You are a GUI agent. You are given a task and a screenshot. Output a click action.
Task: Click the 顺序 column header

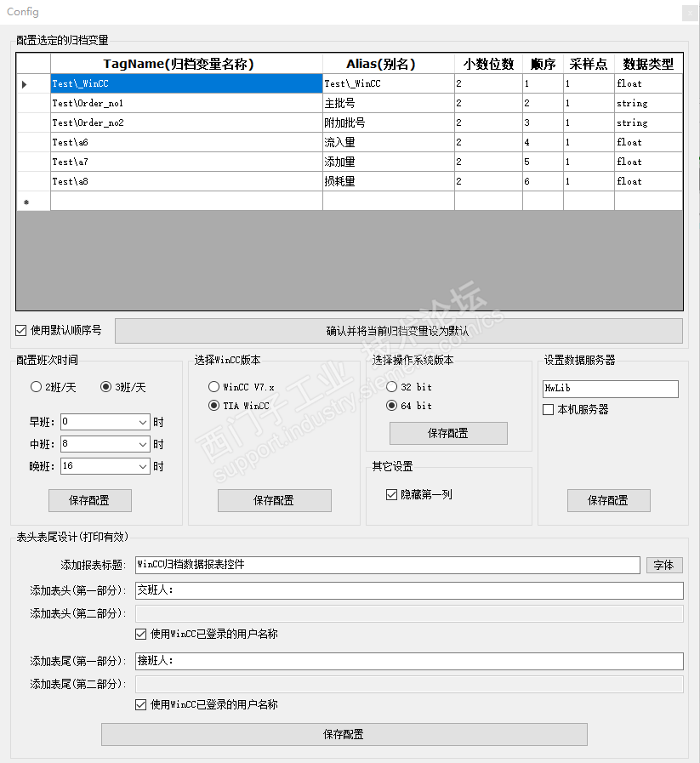tap(543, 64)
